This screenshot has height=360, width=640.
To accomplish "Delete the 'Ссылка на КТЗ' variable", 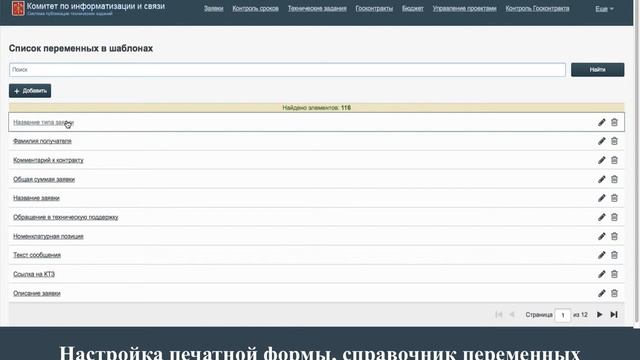I will [x=614, y=274].
